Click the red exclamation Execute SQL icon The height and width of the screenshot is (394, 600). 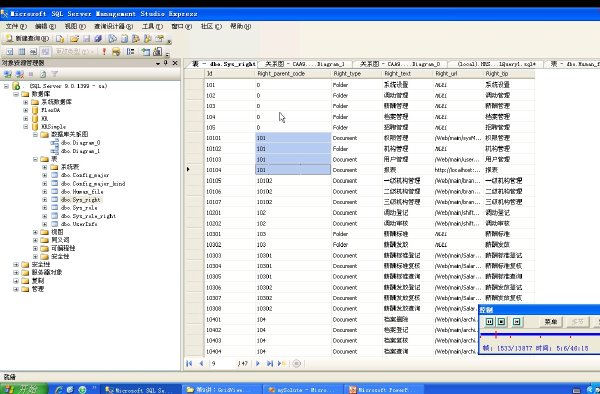(x=104, y=52)
